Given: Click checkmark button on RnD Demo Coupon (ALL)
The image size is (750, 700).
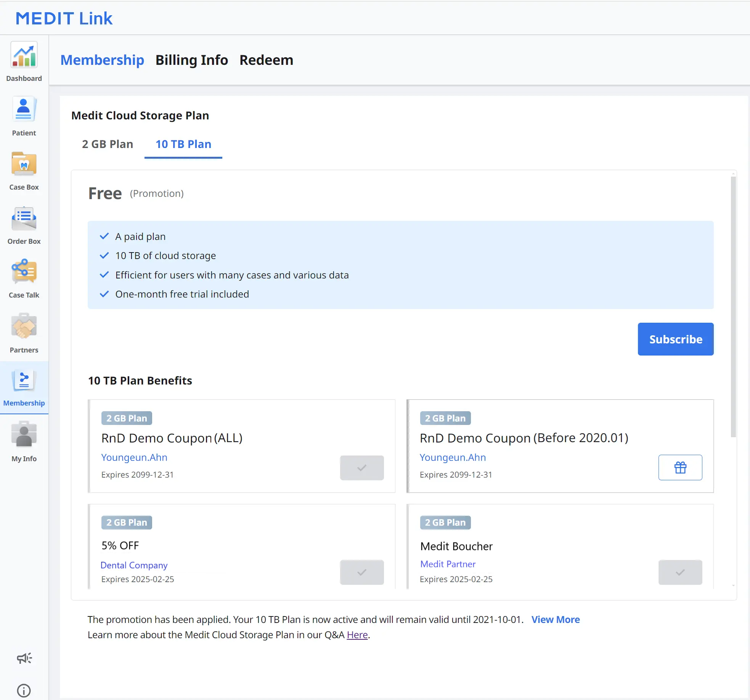Looking at the screenshot, I should pos(362,467).
